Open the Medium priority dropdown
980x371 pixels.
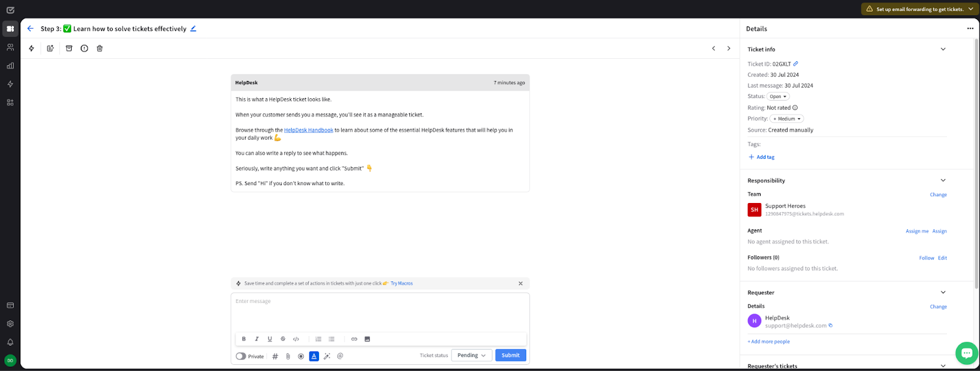[786, 119]
